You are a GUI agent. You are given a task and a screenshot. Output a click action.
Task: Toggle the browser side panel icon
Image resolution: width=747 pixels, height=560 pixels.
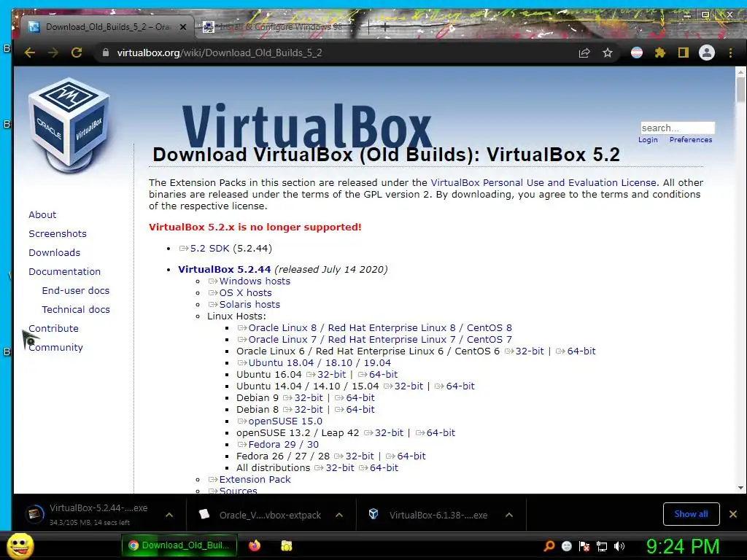[683, 52]
